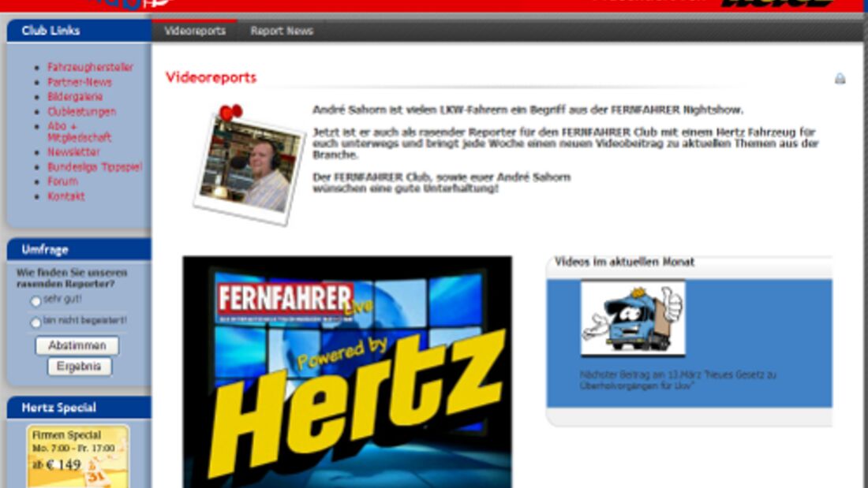The width and height of the screenshot is (868, 488).
Task: Click André Sahorn's polaroid photo
Action: pyautogui.click(x=250, y=166)
